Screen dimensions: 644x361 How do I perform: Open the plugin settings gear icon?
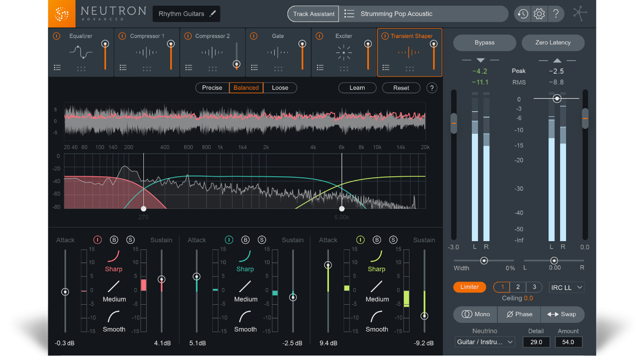[539, 14]
